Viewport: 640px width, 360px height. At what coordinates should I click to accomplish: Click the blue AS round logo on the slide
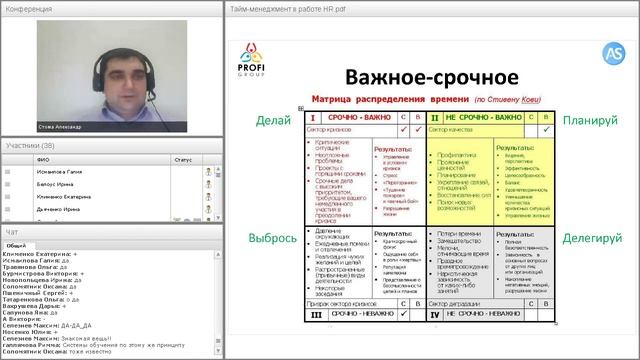point(613,53)
